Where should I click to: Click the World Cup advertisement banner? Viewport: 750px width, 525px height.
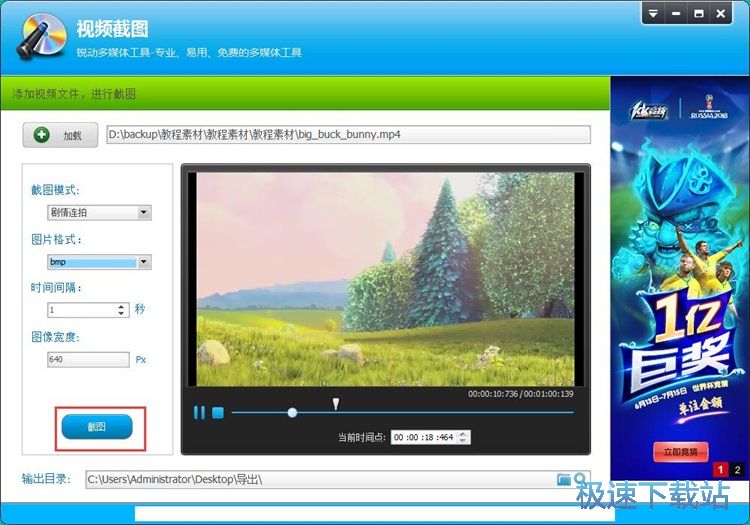680,278
